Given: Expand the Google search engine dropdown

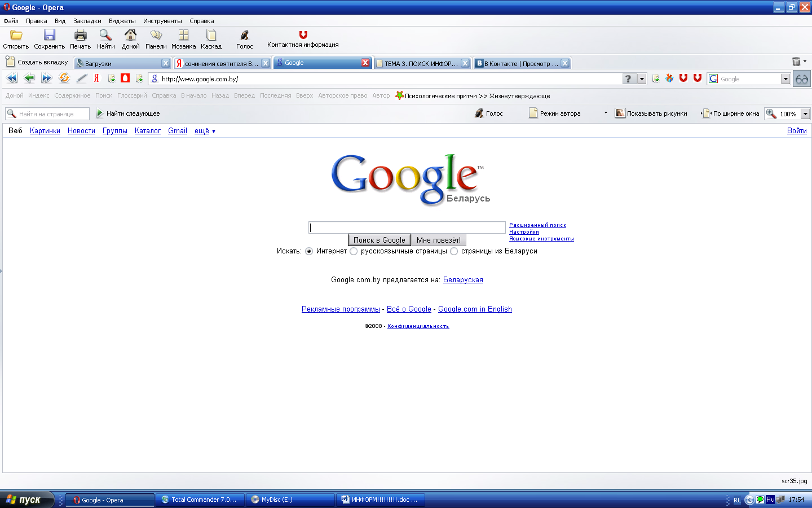Looking at the screenshot, I should [785, 79].
